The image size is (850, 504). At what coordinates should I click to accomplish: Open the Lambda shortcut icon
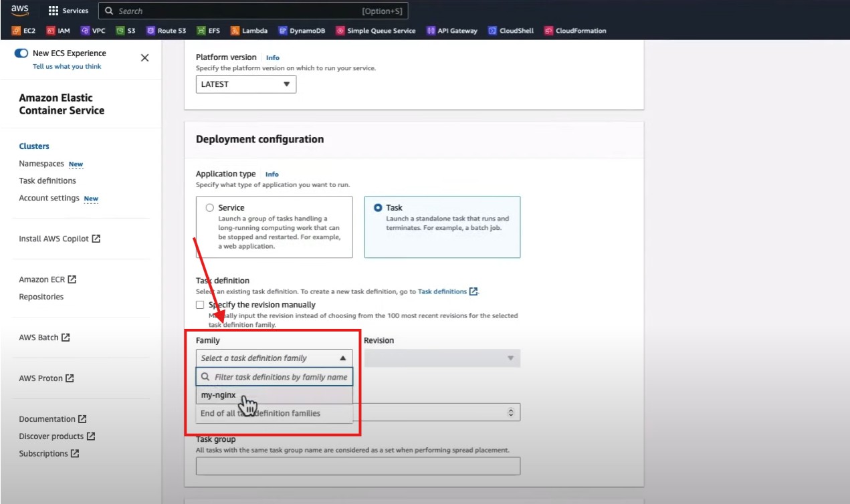coord(235,31)
